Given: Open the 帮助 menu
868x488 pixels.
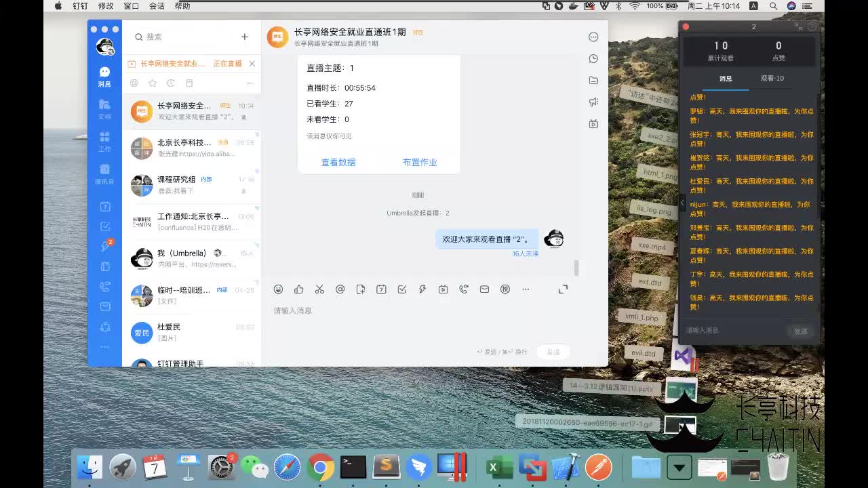Looking at the screenshot, I should tap(182, 6).
